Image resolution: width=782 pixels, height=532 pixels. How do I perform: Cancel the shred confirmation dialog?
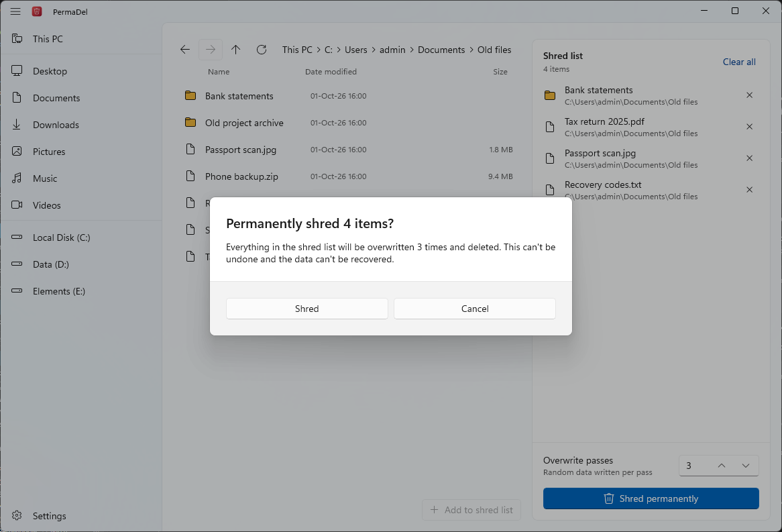tap(474, 309)
